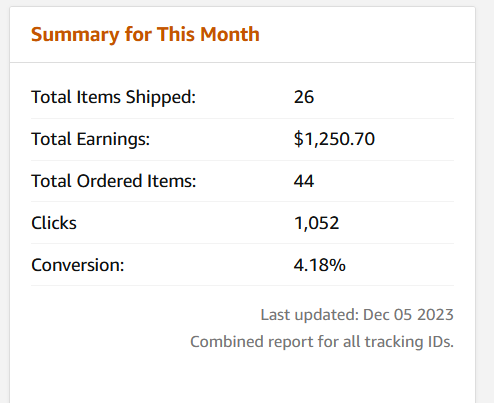The image size is (494, 403).
Task: Click the word Shipped in first row
Action: [x=161, y=98]
